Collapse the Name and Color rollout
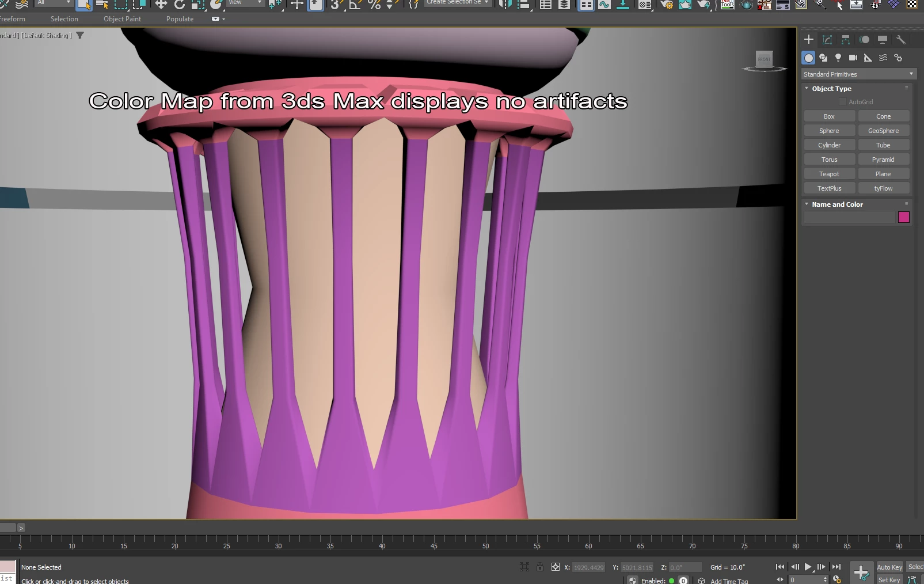This screenshot has height=584, width=924. pos(837,204)
